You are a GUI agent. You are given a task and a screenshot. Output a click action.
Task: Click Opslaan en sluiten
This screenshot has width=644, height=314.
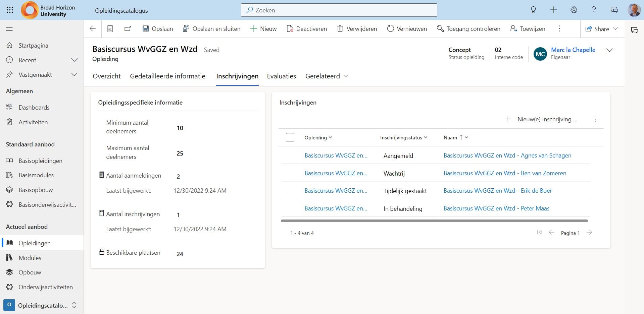tap(211, 29)
